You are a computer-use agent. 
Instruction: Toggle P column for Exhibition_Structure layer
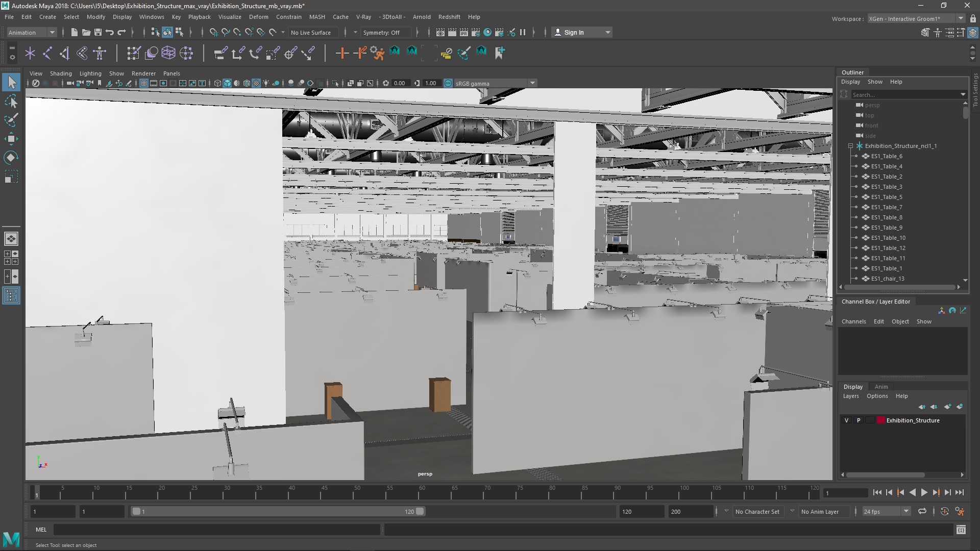(858, 420)
